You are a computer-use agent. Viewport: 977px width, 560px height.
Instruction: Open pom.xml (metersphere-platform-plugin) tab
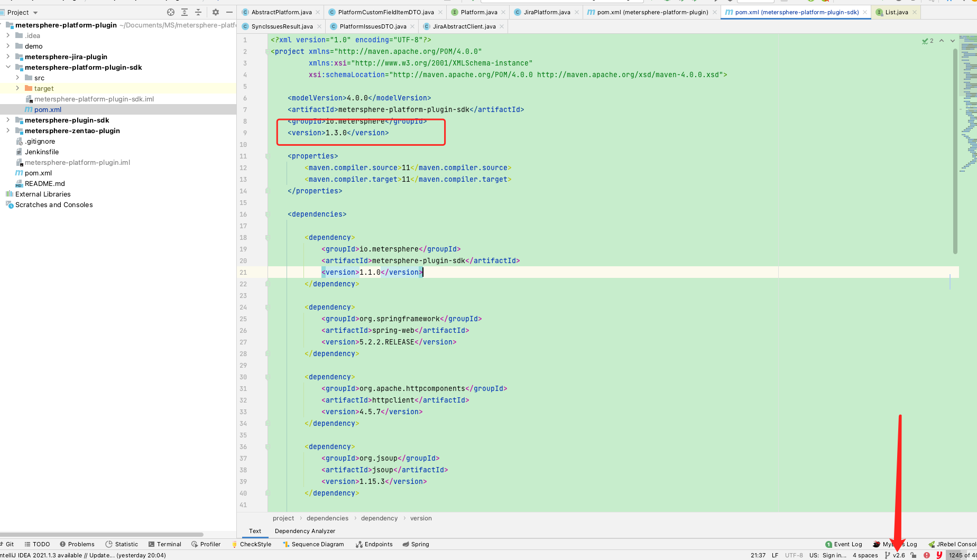[x=652, y=12]
